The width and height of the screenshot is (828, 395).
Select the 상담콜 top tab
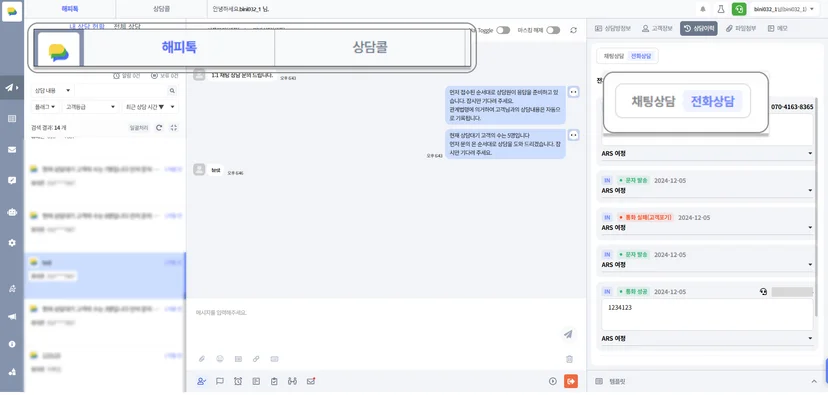click(x=161, y=10)
